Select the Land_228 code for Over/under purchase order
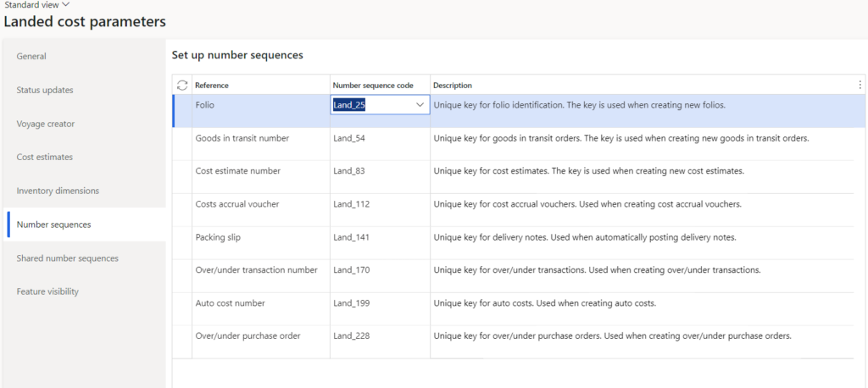This screenshot has width=868, height=388. (351, 336)
